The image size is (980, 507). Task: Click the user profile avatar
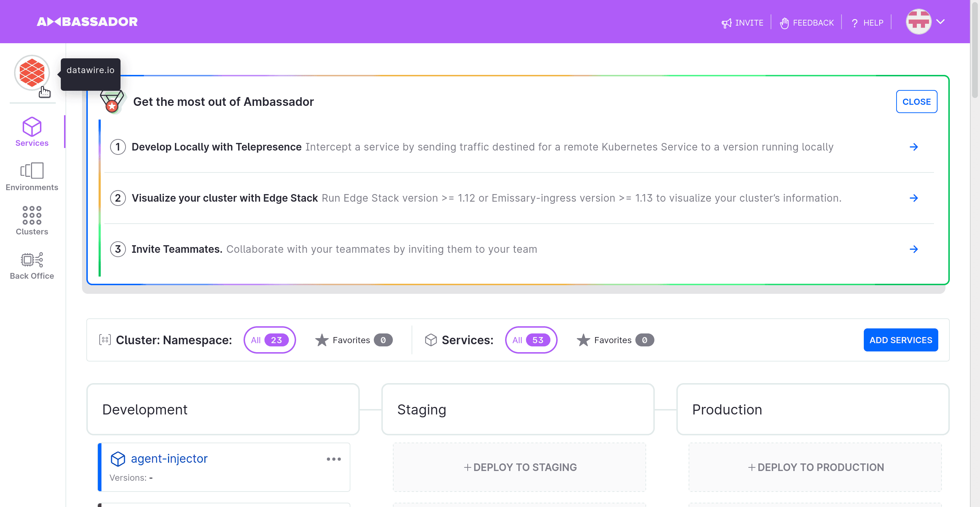[x=918, y=22]
